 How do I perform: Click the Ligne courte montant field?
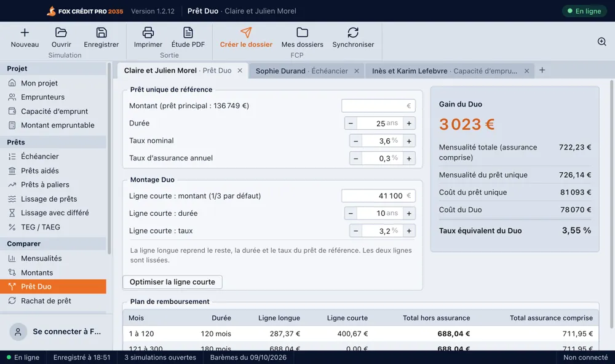coord(378,196)
